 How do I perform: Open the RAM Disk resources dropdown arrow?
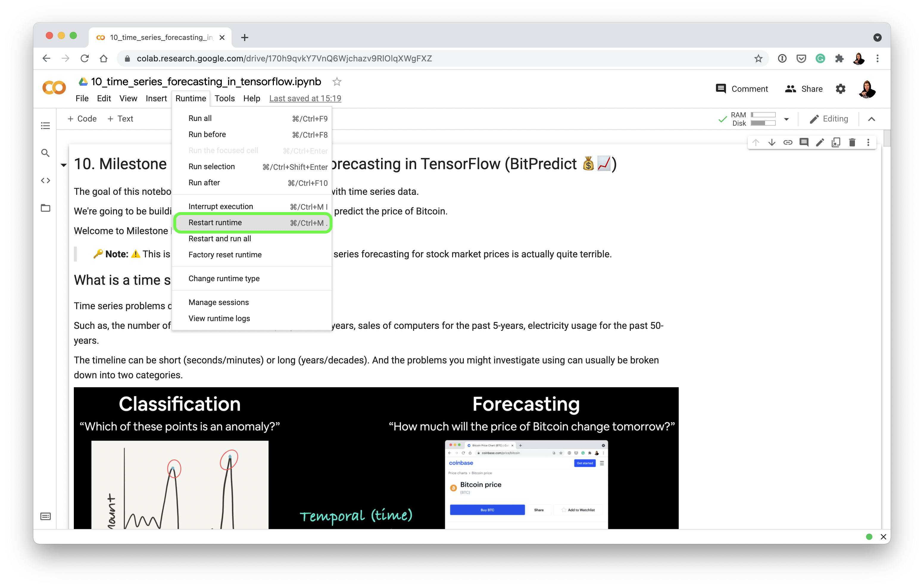coord(787,119)
